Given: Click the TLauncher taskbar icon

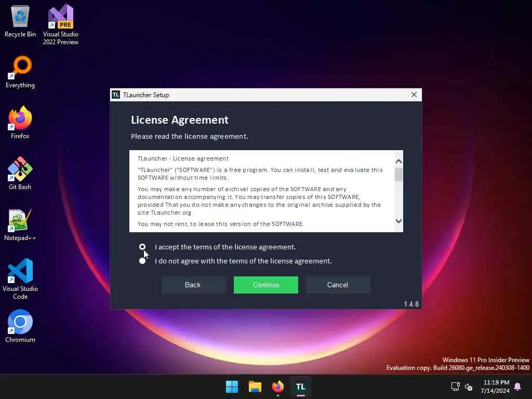Looking at the screenshot, I should tap(301, 387).
